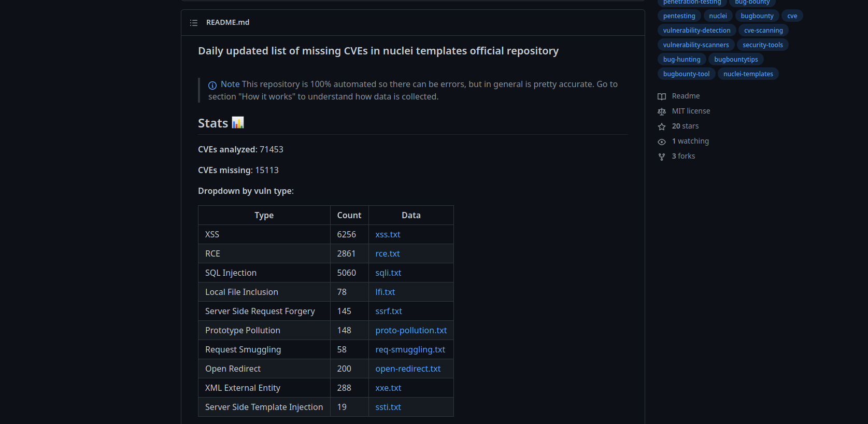Open the rce.txt data file
This screenshot has height=424, width=868.
[x=388, y=253]
